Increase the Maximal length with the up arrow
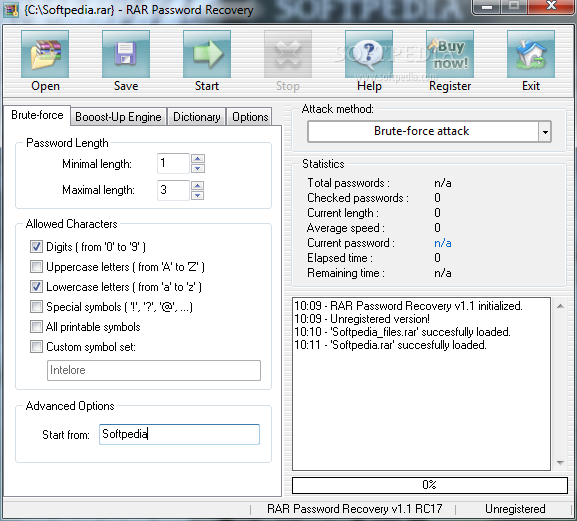The image size is (577, 521). pyautogui.click(x=198, y=185)
